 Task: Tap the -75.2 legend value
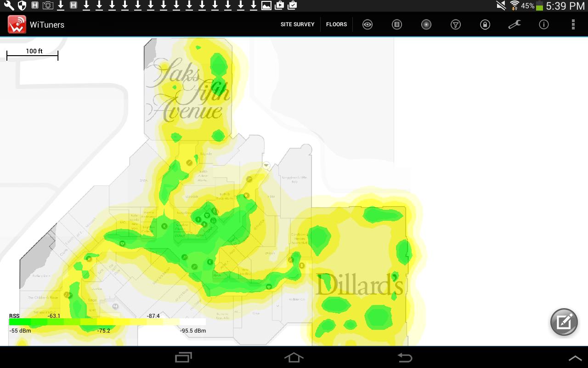(x=104, y=331)
